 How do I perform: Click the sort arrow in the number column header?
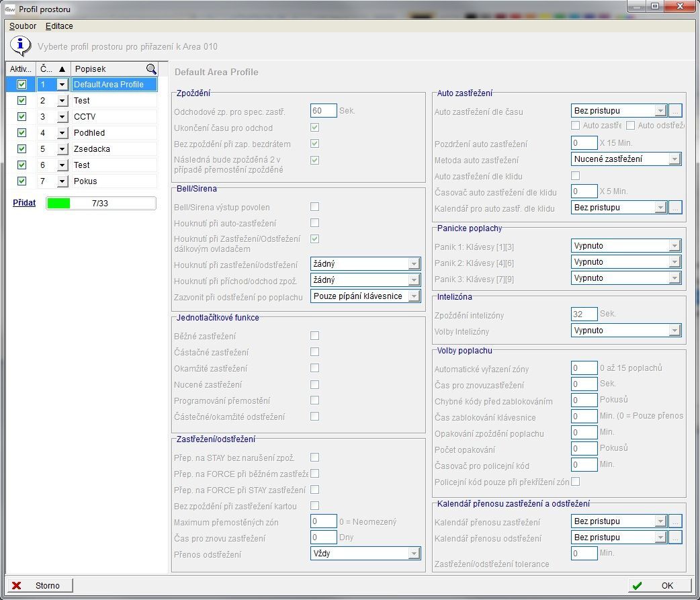pos(62,69)
